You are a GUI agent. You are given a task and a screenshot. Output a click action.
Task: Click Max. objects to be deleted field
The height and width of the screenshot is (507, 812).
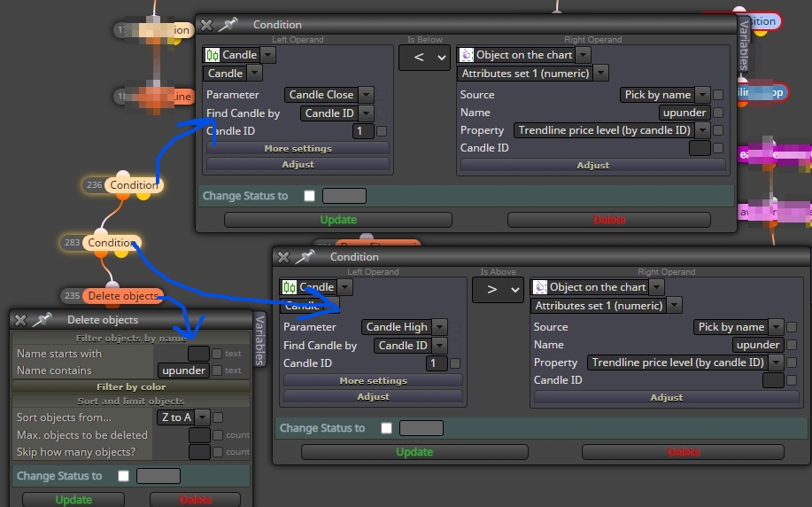[x=199, y=435]
